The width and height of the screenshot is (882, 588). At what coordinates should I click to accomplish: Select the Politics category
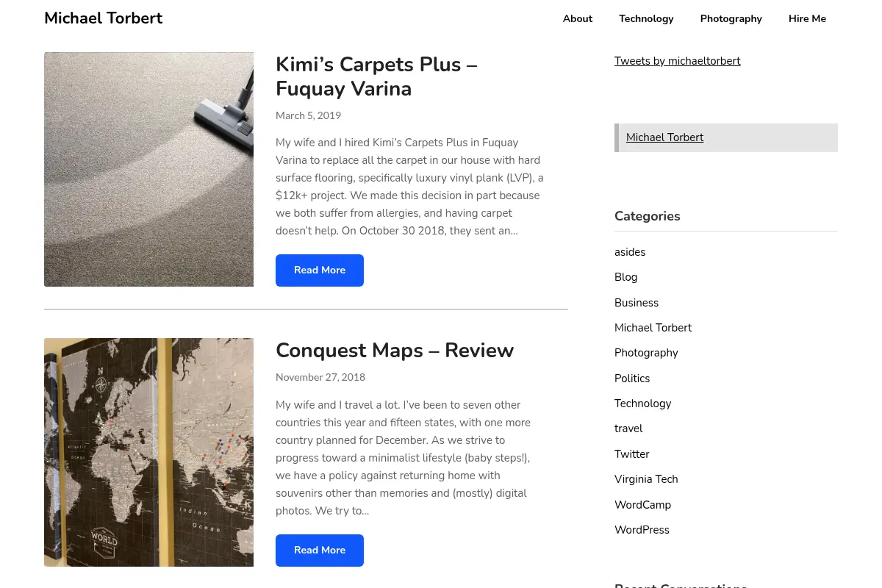(632, 379)
